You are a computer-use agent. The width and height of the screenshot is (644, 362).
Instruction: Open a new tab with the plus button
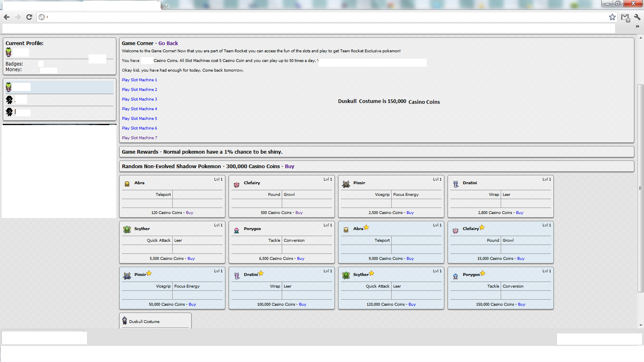166,5
